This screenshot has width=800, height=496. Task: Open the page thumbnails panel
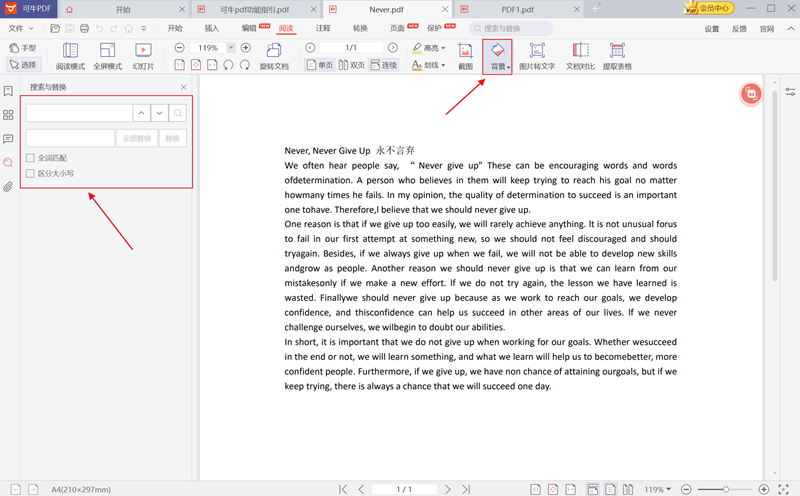point(9,115)
